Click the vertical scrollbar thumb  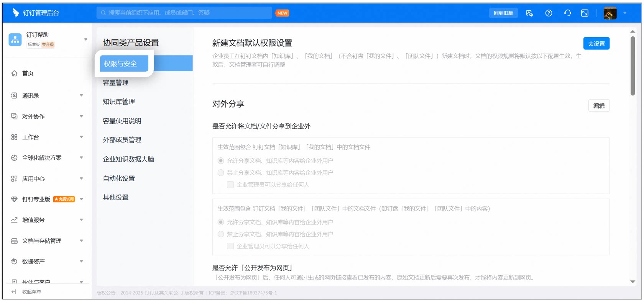click(633, 66)
